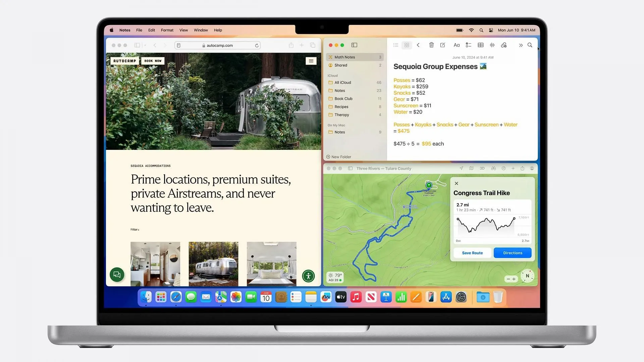
Task: Select the search icon in Notes toolbar
Action: [x=530, y=45]
